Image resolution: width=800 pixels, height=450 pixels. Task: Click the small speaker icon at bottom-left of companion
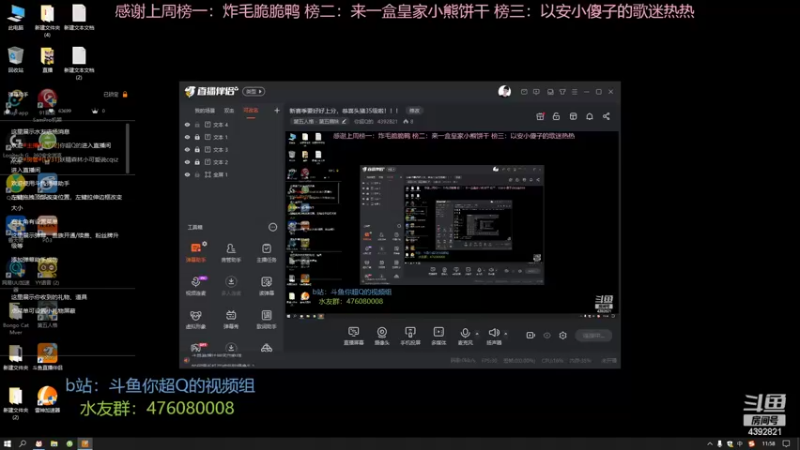pos(187,360)
